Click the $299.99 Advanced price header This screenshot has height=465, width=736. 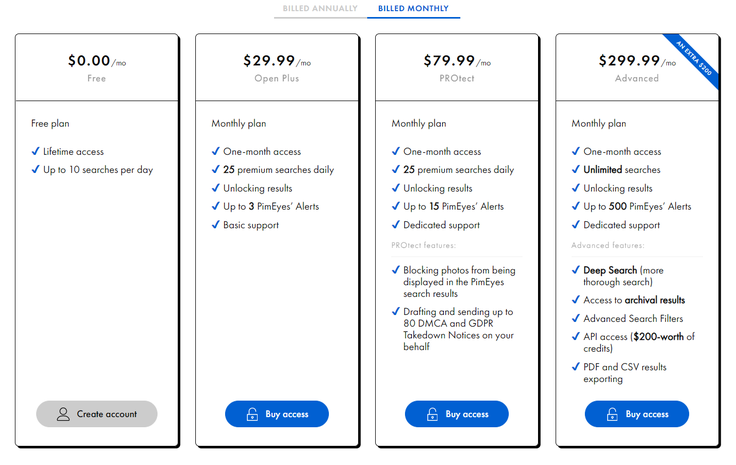tap(637, 68)
